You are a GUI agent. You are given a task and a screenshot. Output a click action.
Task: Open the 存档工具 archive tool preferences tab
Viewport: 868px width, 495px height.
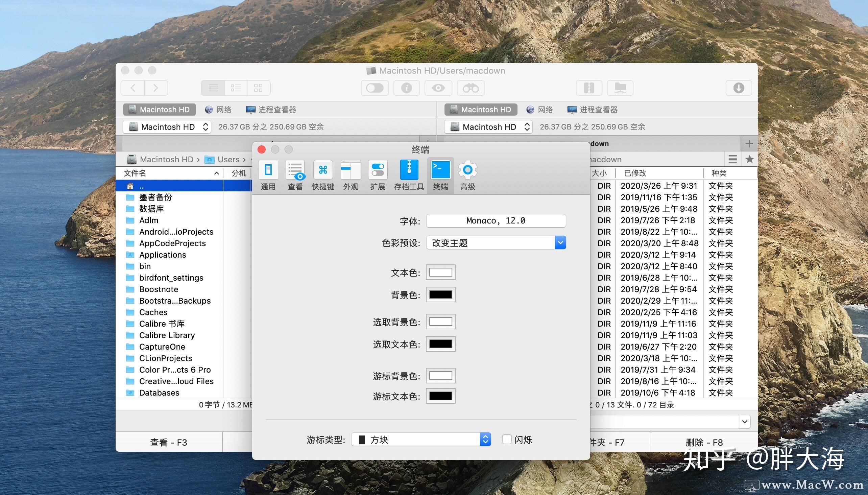(409, 175)
